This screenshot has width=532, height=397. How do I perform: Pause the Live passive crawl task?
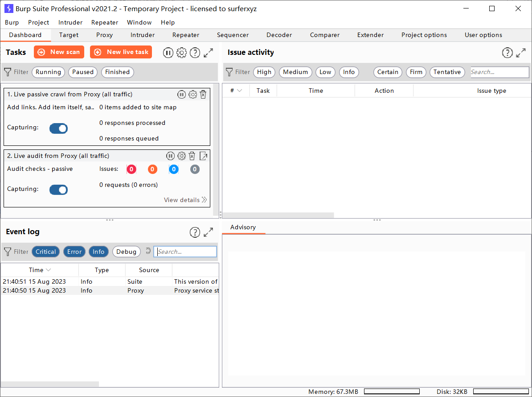pyautogui.click(x=181, y=95)
